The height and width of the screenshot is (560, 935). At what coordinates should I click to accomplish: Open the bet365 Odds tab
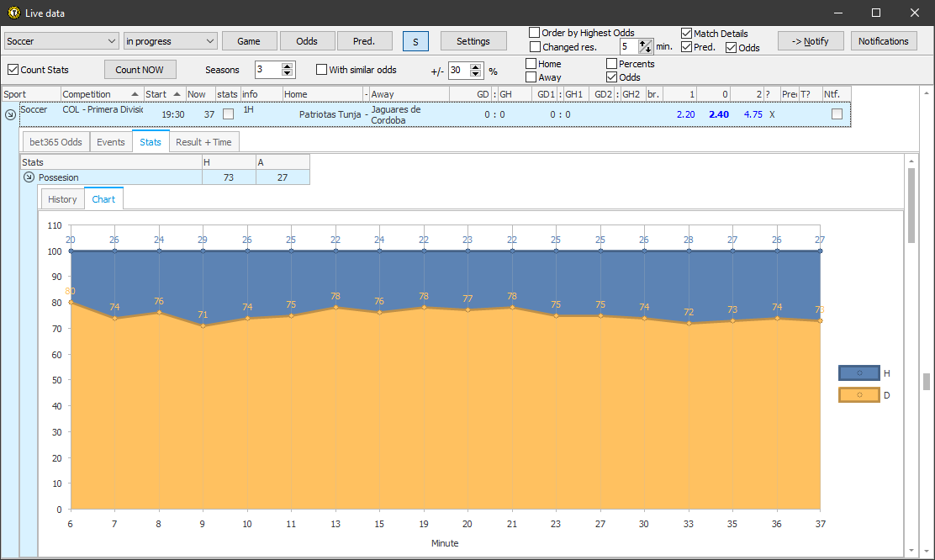[56, 142]
